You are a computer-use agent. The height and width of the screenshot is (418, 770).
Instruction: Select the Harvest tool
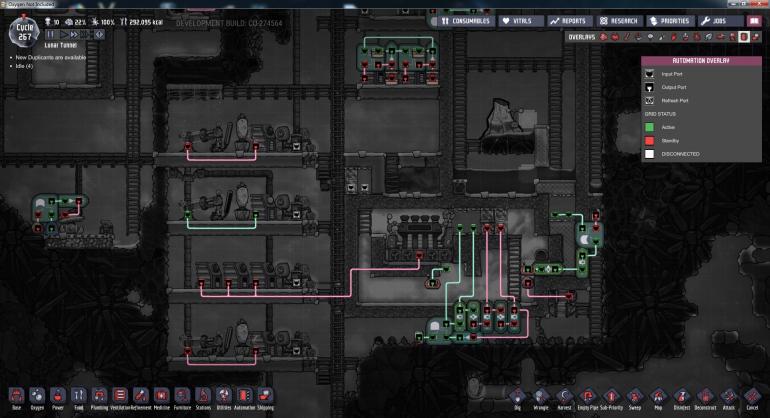(564, 396)
